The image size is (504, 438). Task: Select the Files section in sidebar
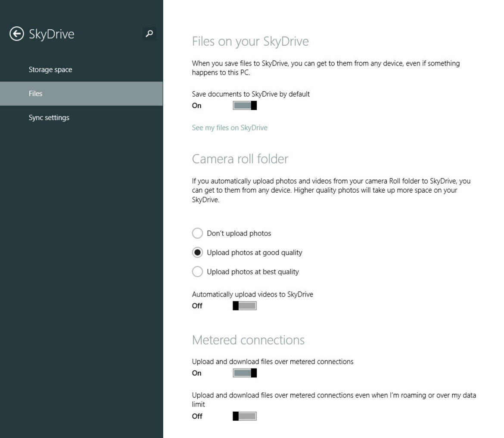81,94
